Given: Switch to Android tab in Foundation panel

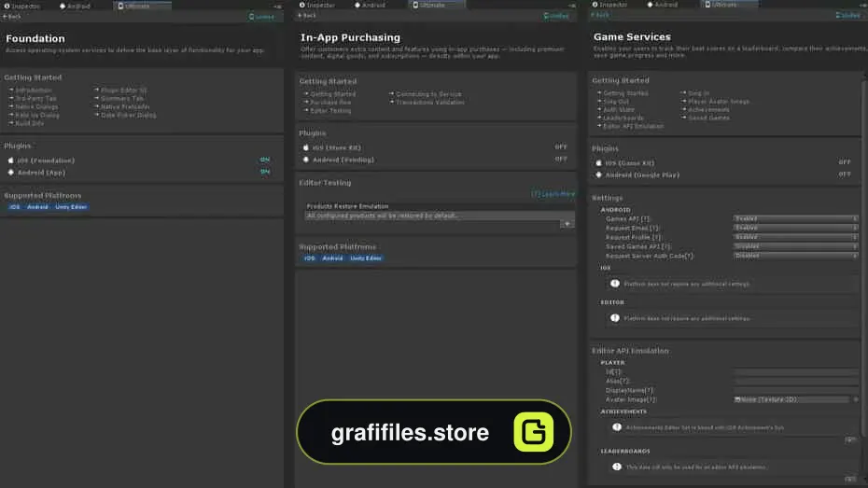Looking at the screenshot, I should click(x=75, y=7).
